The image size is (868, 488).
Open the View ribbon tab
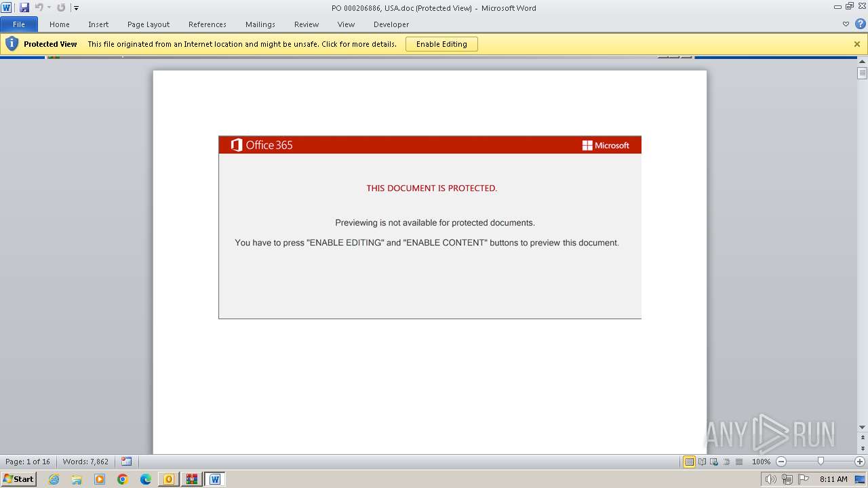346,24
